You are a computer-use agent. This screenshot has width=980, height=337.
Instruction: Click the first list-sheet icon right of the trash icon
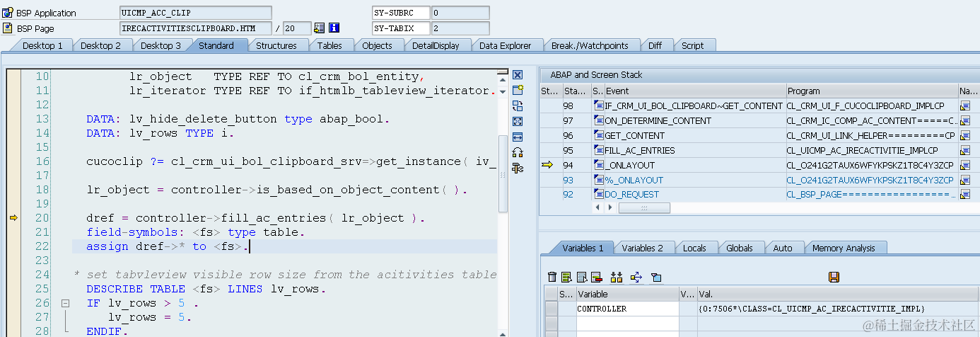(x=567, y=277)
